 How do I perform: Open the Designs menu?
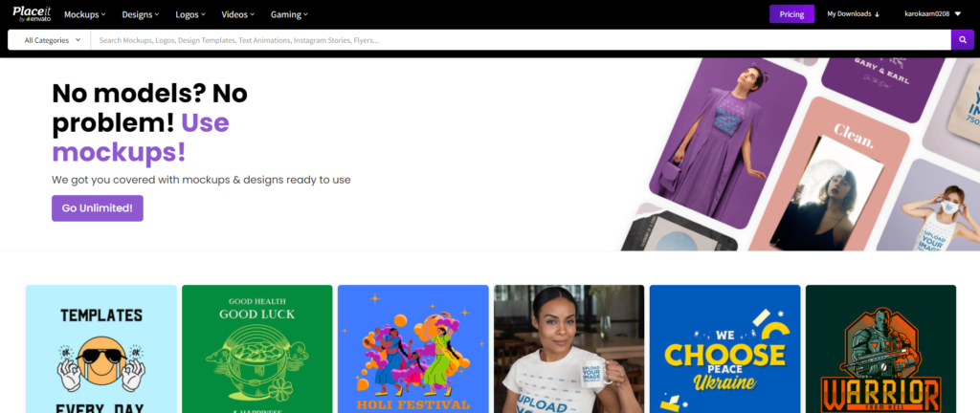coord(141,13)
